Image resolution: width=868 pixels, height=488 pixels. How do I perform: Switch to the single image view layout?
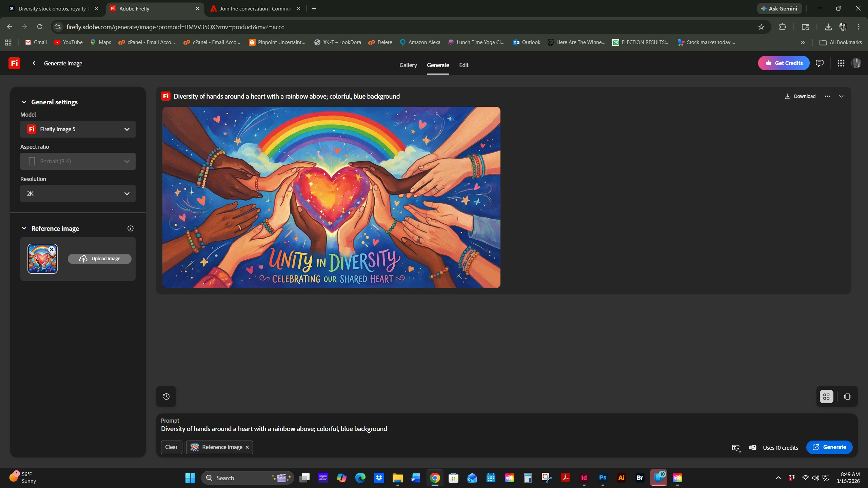coord(848,396)
